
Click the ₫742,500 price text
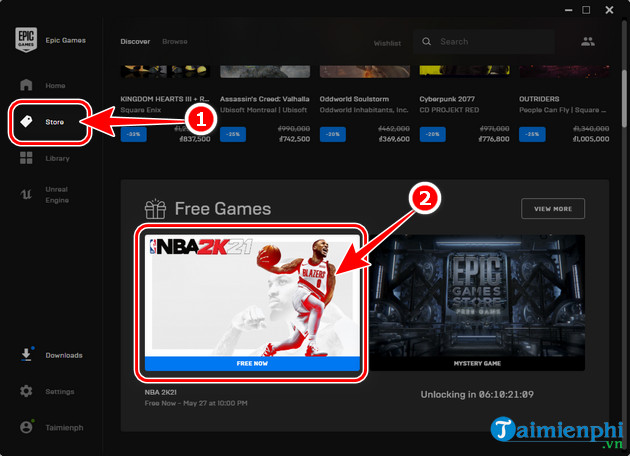(294, 139)
